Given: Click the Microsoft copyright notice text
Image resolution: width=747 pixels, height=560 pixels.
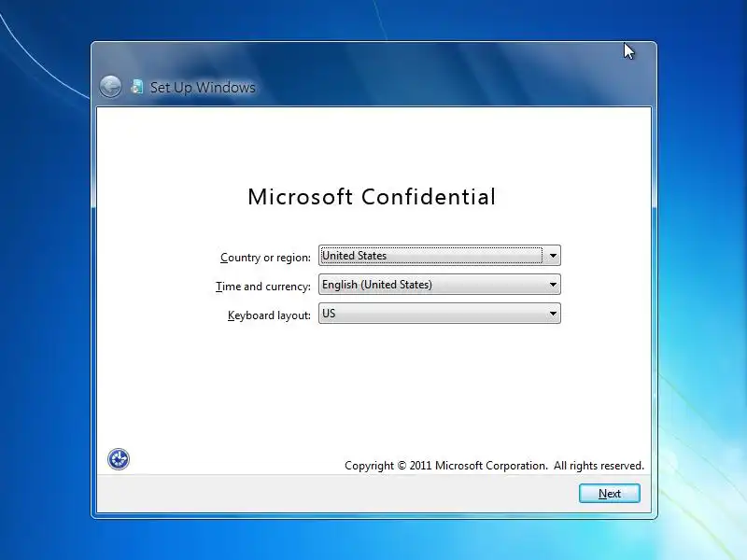Looking at the screenshot, I should pyautogui.click(x=494, y=466).
